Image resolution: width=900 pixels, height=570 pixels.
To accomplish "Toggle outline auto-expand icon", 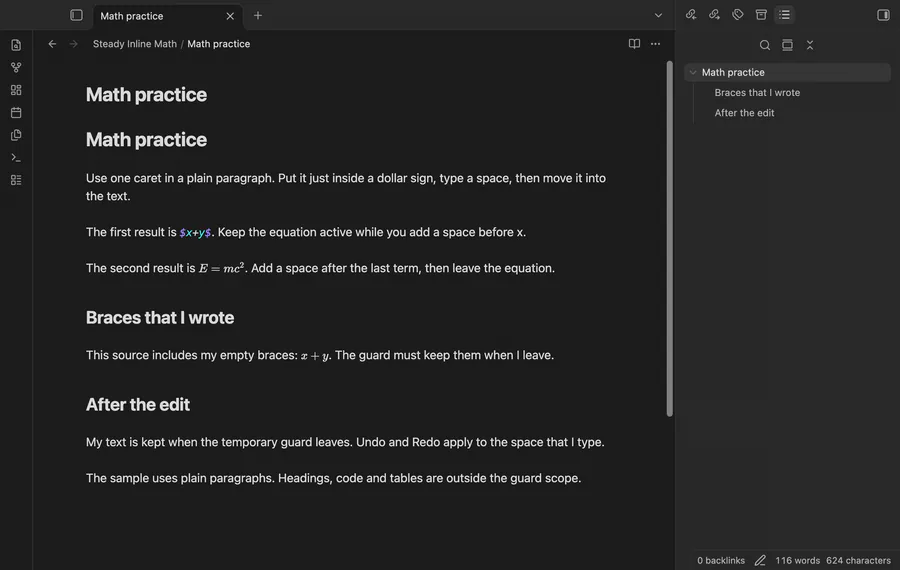I will point(788,45).
